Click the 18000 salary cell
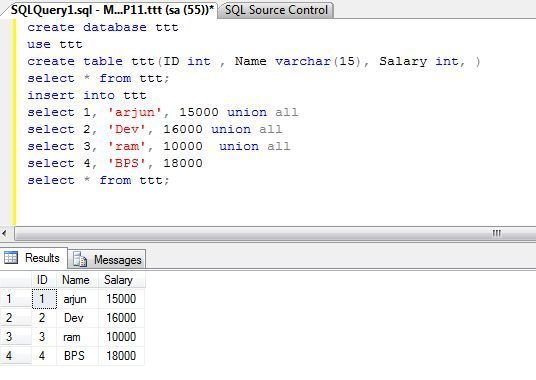This screenshot has width=536, height=380. click(x=121, y=356)
